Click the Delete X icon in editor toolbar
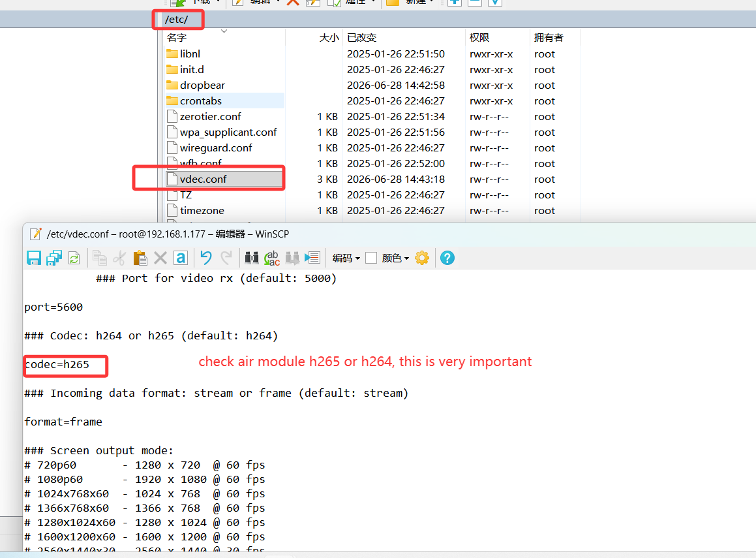Image resolution: width=756 pixels, height=558 pixels. (160, 258)
